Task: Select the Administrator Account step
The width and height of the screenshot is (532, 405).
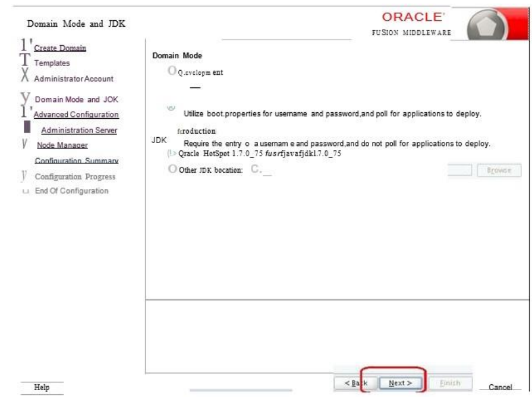Action: point(74,78)
